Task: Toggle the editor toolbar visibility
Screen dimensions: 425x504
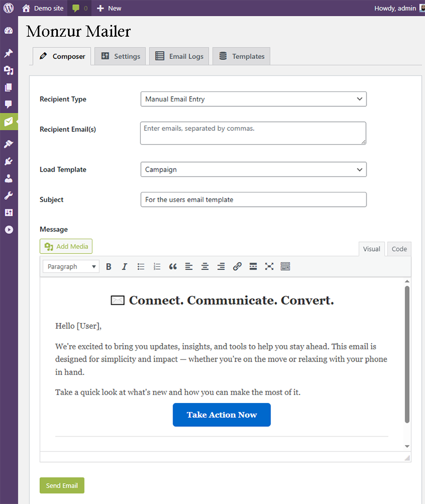Action: point(285,266)
